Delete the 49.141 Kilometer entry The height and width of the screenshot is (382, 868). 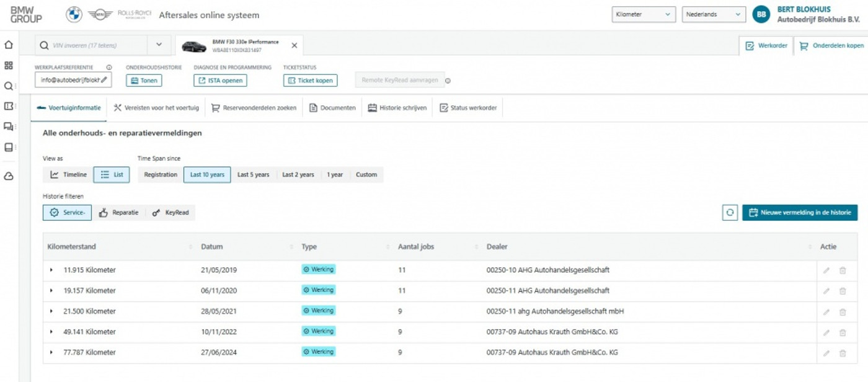click(x=843, y=332)
